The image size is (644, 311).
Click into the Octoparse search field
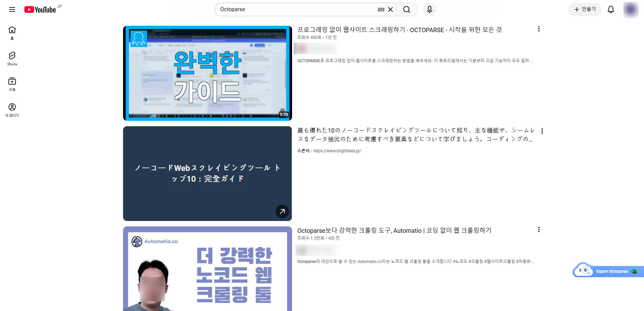click(297, 9)
